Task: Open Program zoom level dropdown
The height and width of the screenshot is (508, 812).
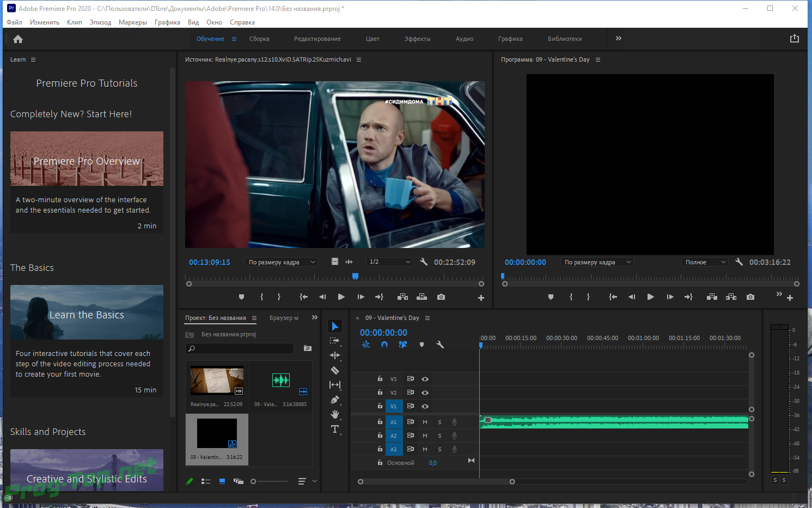Action: 596,262
